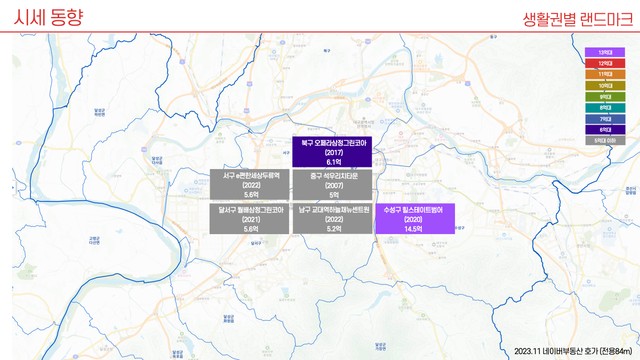Screen dimensions: 640x360
Task: Click the 달서구 district label on the map
Action: (256, 243)
